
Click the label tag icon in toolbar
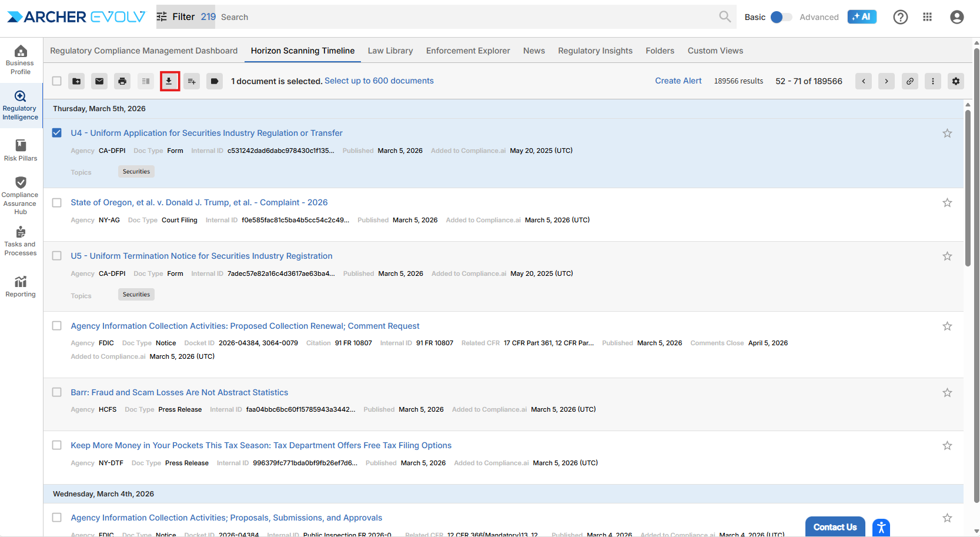coord(215,81)
